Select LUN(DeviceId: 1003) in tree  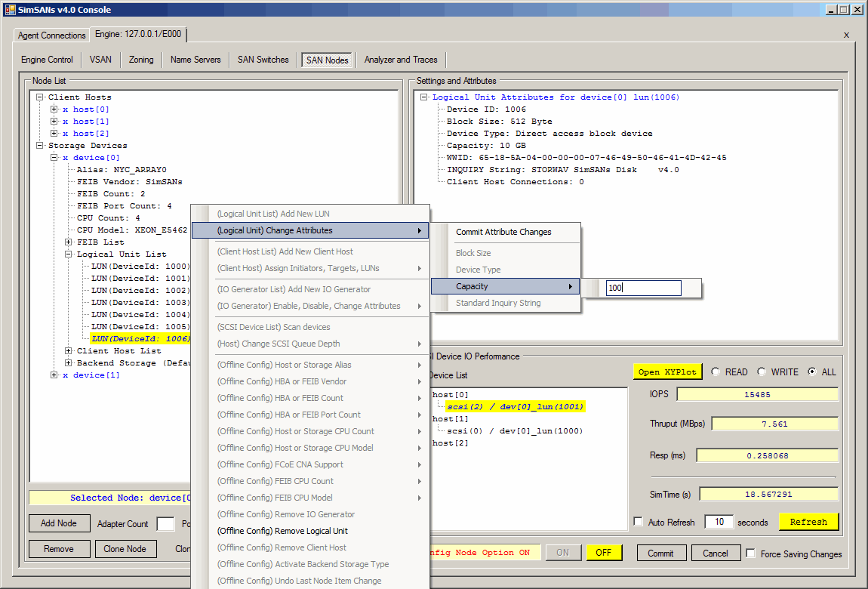pos(140,303)
